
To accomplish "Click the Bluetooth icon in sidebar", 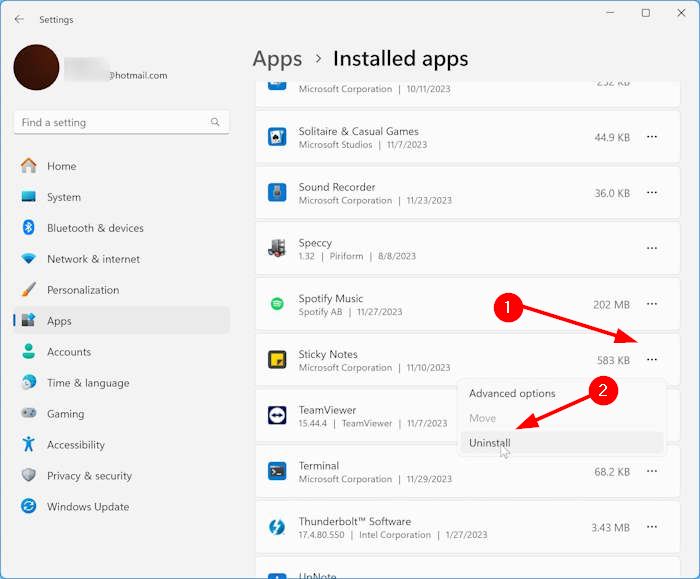I will (x=29, y=227).
